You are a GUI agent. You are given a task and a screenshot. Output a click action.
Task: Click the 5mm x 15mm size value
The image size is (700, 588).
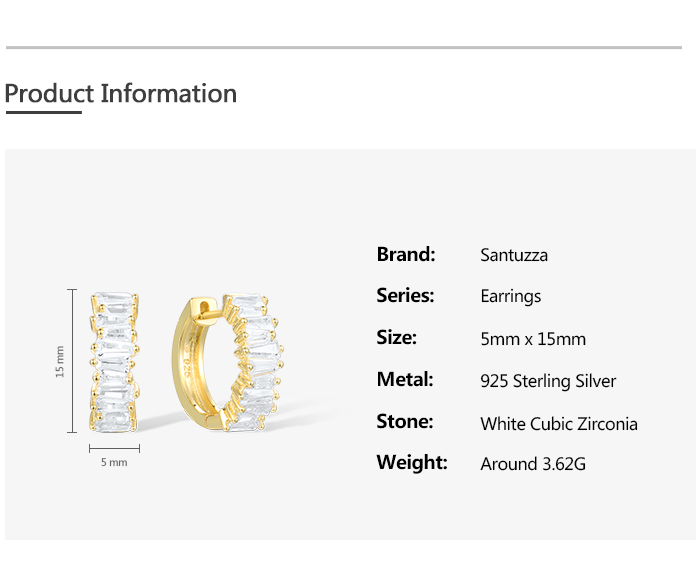[x=533, y=339]
